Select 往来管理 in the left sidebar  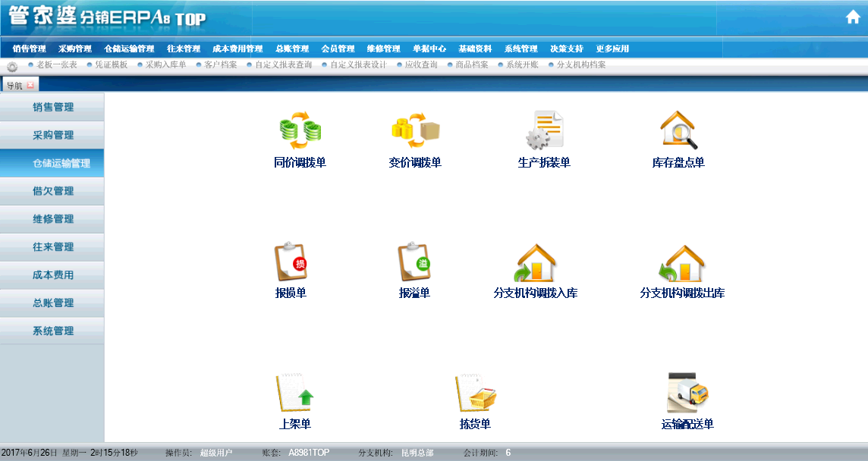pos(52,247)
